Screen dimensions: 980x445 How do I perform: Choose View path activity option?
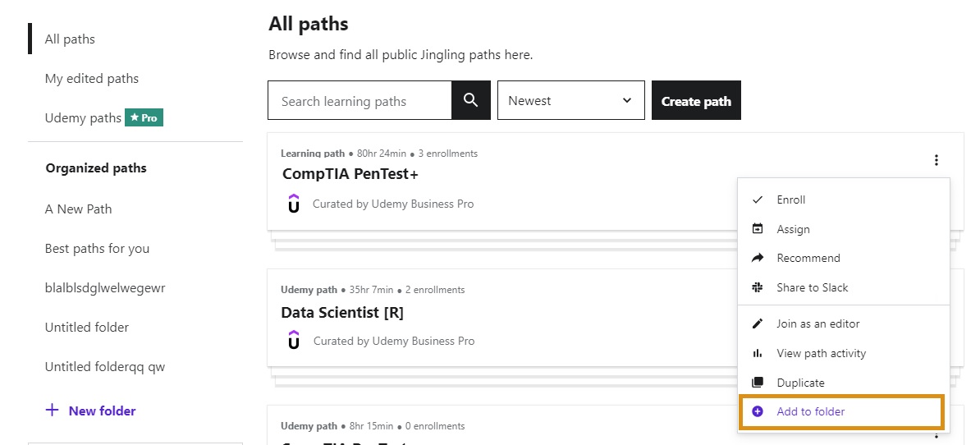821,353
